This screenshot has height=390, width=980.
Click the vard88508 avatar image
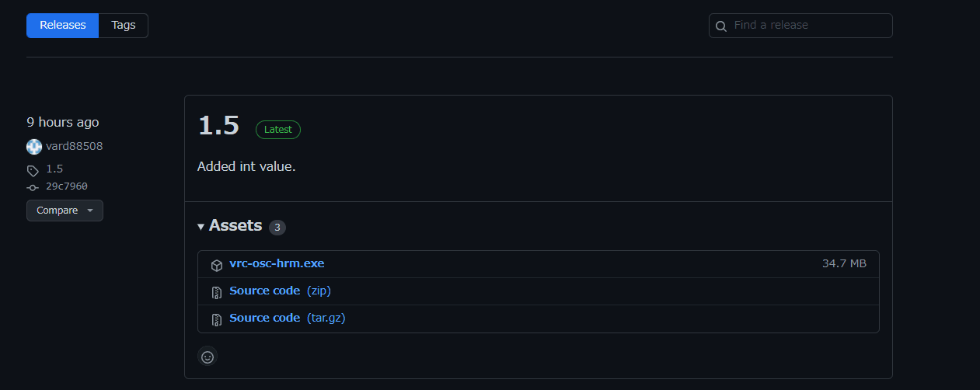point(34,147)
